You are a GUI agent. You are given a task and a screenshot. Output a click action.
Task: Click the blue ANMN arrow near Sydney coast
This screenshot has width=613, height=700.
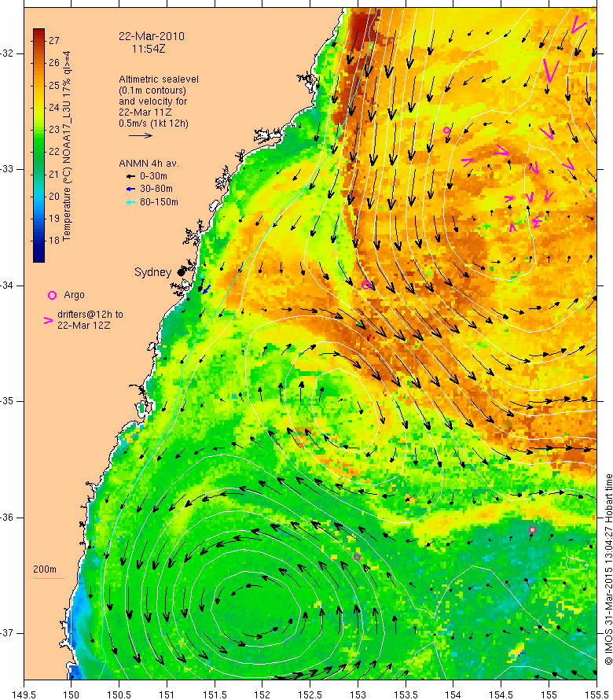(x=206, y=289)
